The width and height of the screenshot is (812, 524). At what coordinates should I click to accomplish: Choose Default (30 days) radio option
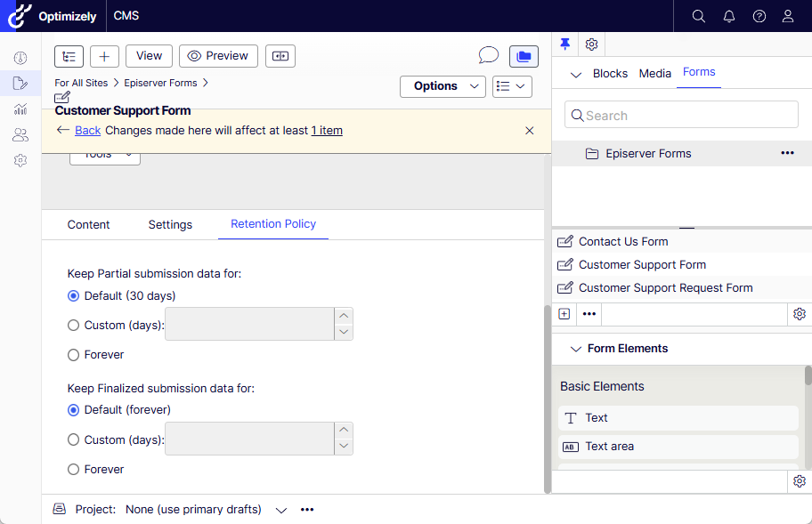coord(74,296)
